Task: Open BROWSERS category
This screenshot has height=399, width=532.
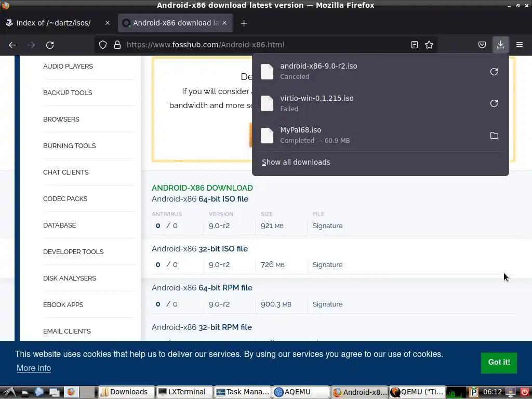Action: point(61,119)
